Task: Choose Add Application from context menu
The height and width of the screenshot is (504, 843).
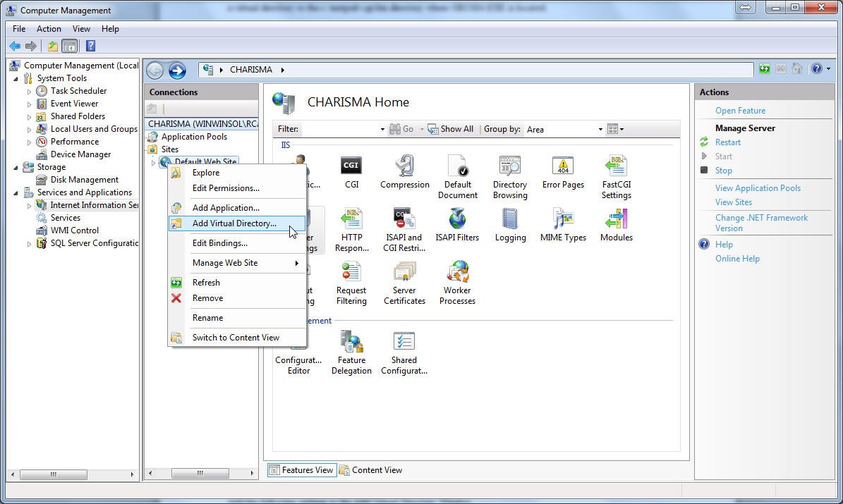Action: [236, 208]
